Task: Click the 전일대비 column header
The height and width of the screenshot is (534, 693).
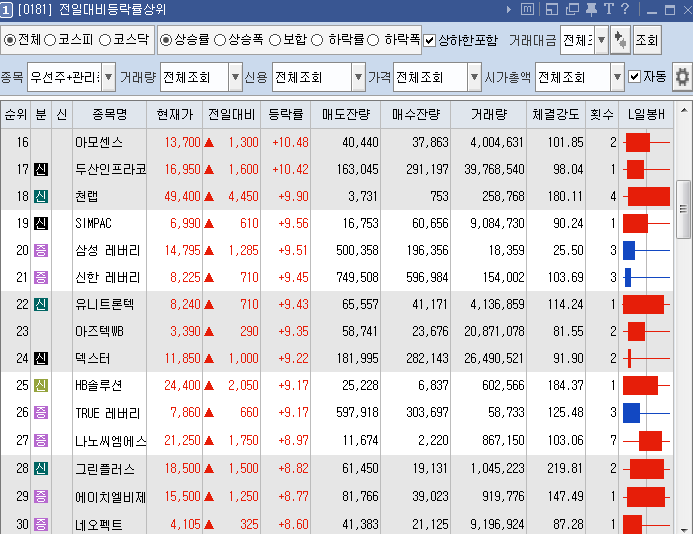Action: point(232,115)
